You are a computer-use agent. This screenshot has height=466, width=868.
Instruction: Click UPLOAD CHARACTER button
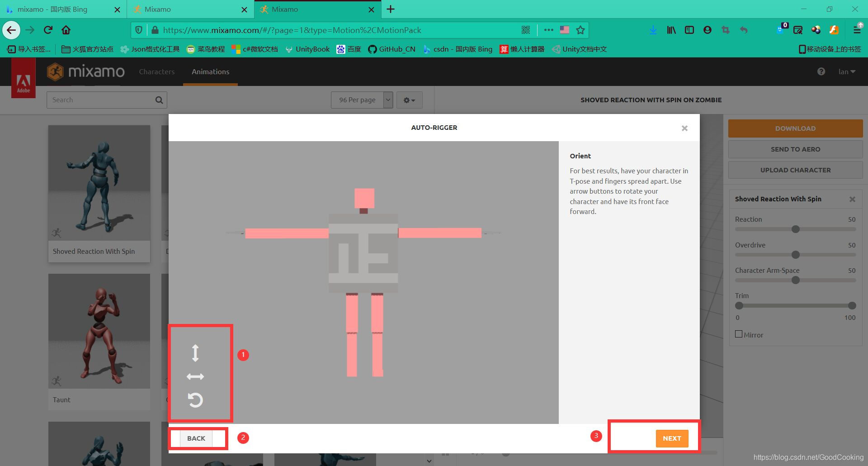click(x=795, y=170)
